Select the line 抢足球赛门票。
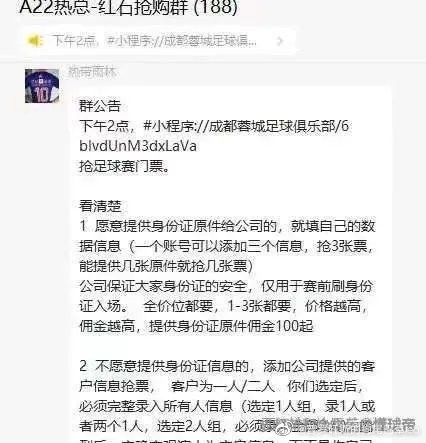This screenshot has height=443, width=426. click(124, 166)
